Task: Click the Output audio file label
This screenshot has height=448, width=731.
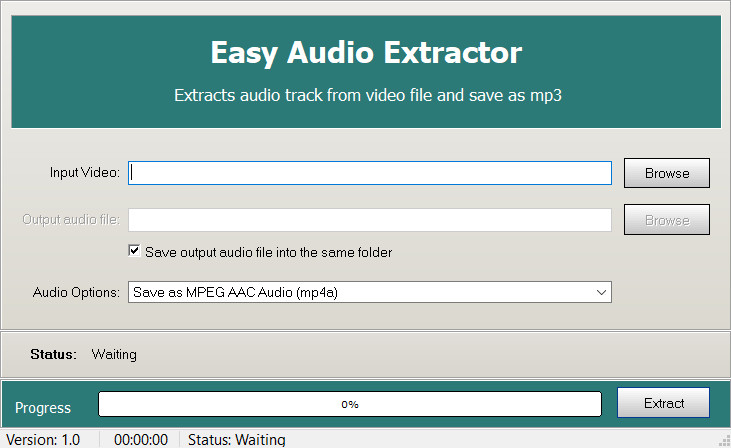Action: [x=71, y=220]
